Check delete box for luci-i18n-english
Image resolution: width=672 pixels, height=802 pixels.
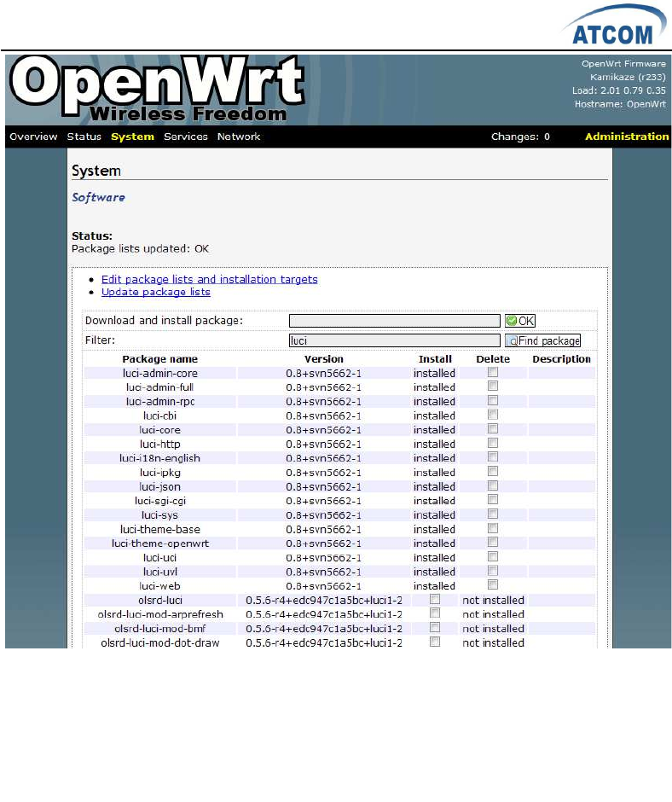(493, 457)
